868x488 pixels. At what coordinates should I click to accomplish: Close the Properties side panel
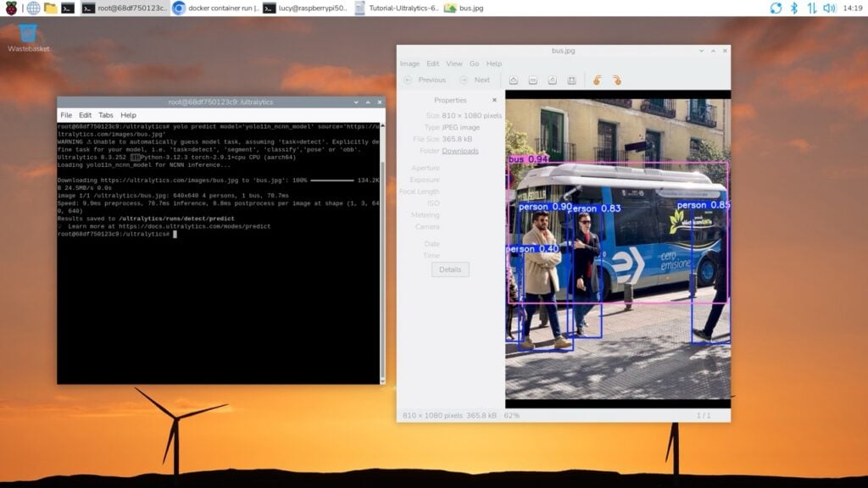pos(495,100)
